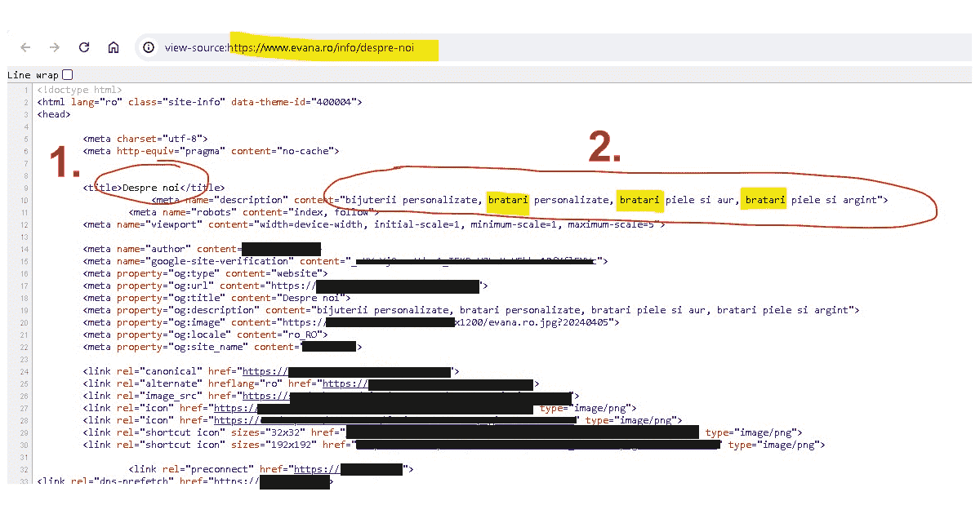Open the browser home page icon
Screen dimensions: 980x514
114,47
